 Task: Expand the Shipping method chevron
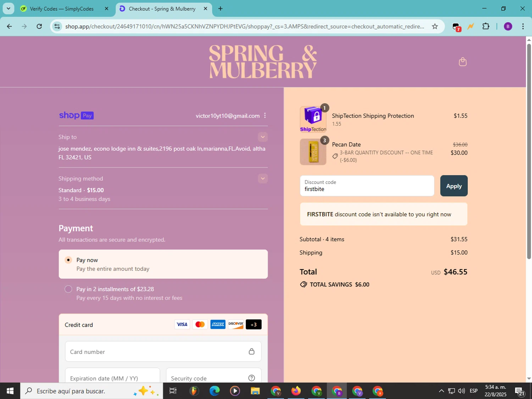(x=263, y=178)
